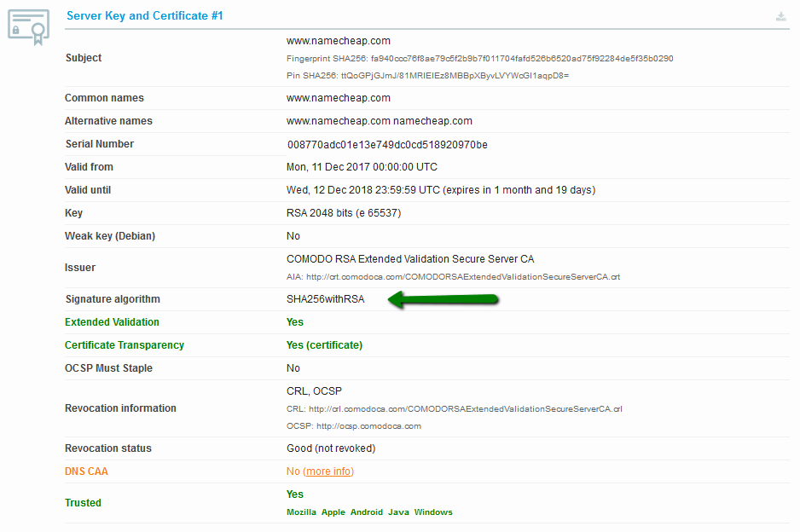The height and width of the screenshot is (532, 800).
Task: Click the 'Weak key (Debian)' label
Action: pyautogui.click(x=110, y=235)
